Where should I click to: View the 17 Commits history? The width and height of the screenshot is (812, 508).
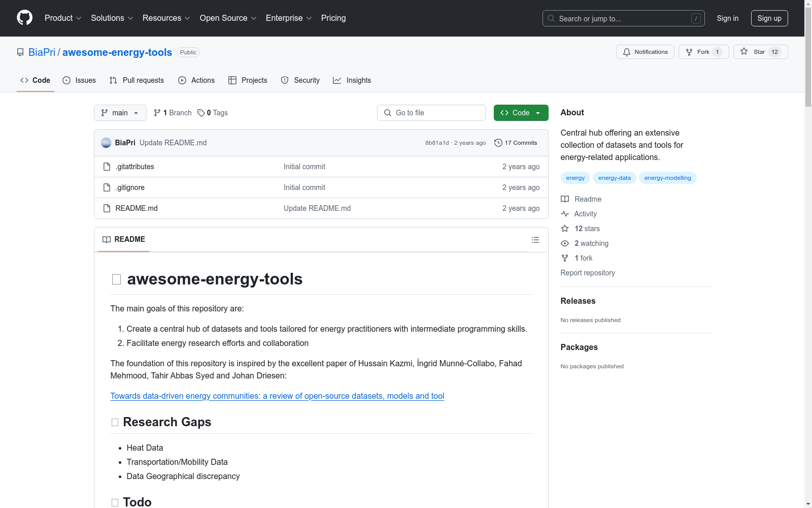[x=516, y=143]
